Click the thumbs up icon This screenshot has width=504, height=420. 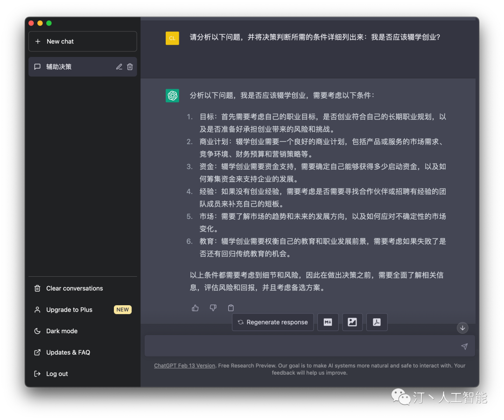point(195,308)
